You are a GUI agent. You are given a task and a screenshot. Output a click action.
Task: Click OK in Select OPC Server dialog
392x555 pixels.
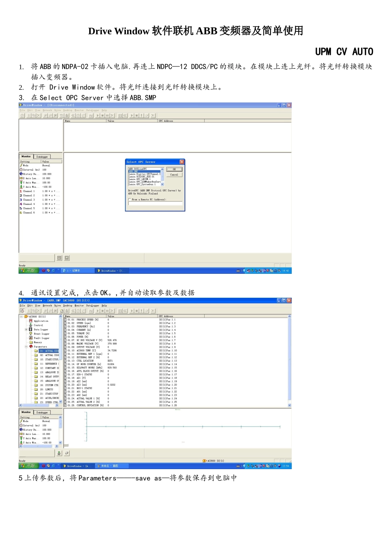click(x=174, y=169)
